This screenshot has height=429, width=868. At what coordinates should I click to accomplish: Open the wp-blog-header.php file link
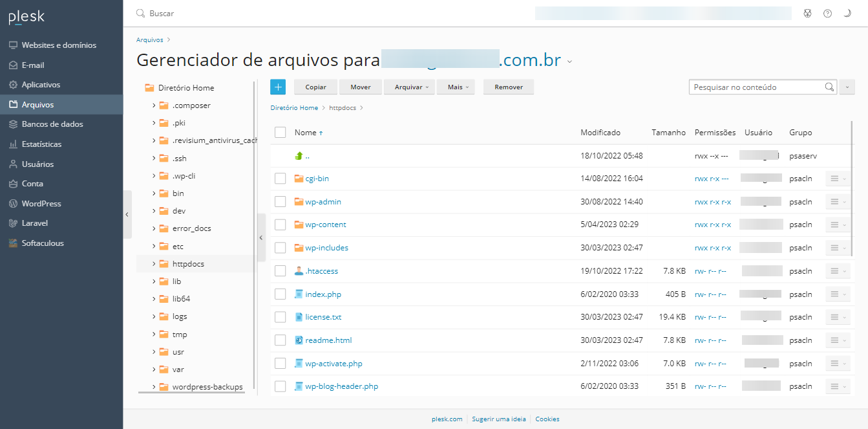point(341,386)
